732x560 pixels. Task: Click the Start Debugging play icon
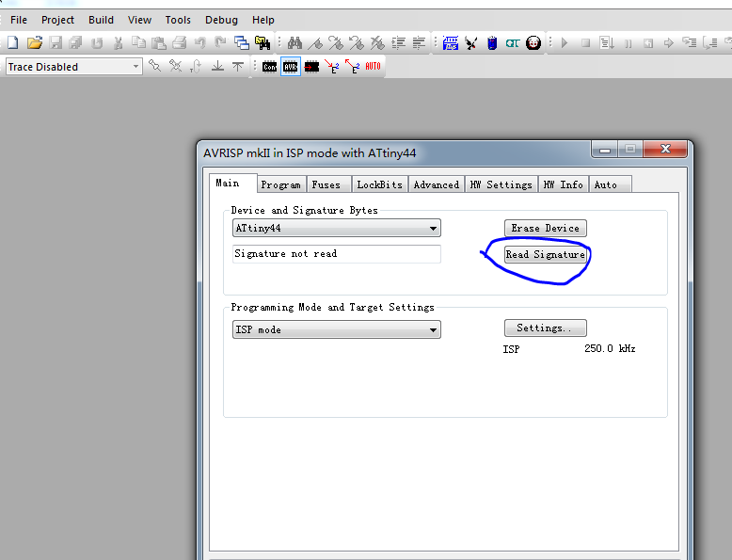565,43
